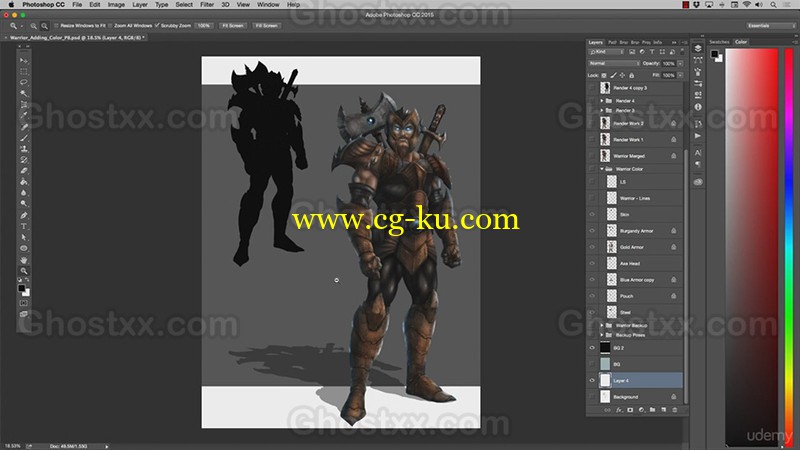Add a layer mask using mask icon

tap(630, 410)
